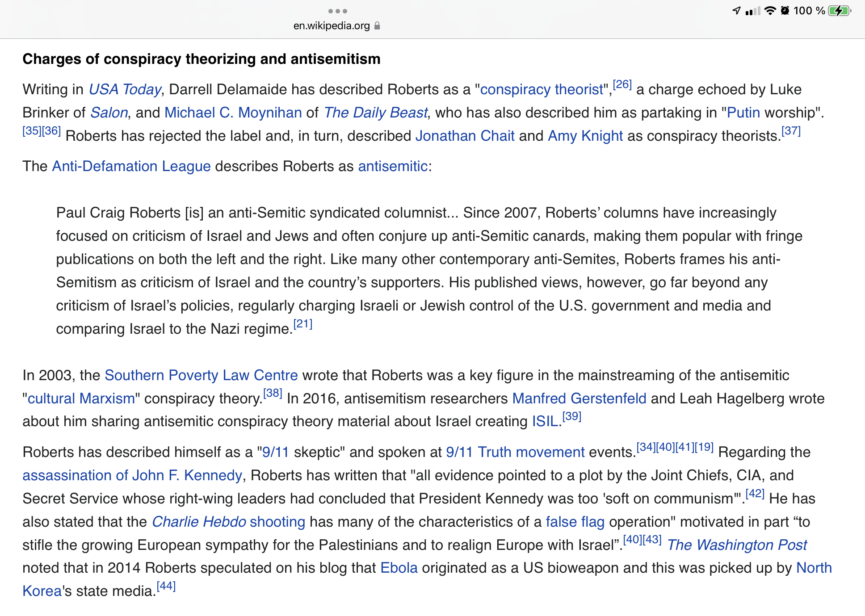Open the Jonathan Chait link
Viewport: 865px width, 616px height.
click(x=465, y=136)
